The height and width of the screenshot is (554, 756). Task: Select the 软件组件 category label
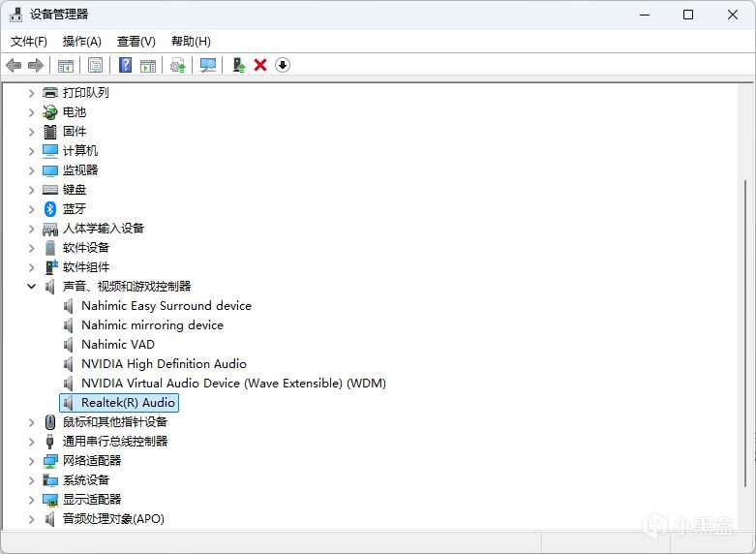(86, 267)
